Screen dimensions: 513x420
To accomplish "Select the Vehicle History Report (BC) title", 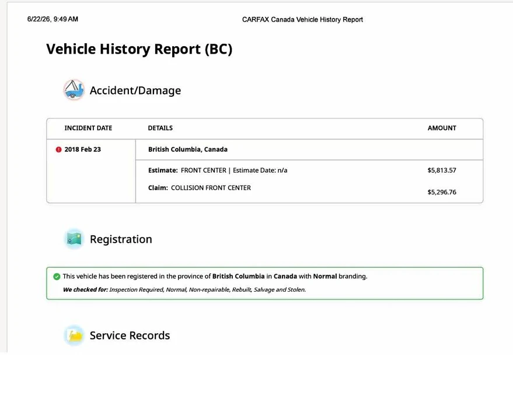I will 139,49.
